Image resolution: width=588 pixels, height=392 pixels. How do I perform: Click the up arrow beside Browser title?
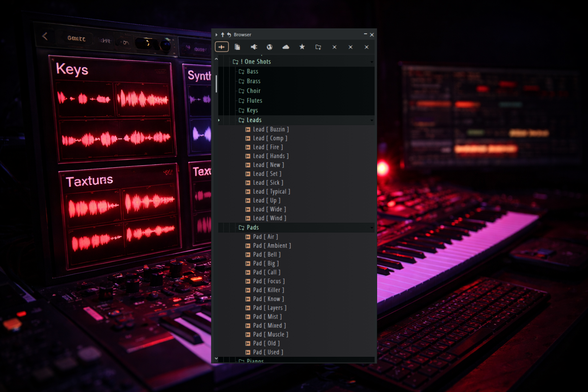pyautogui.click(x=222, y=34)
